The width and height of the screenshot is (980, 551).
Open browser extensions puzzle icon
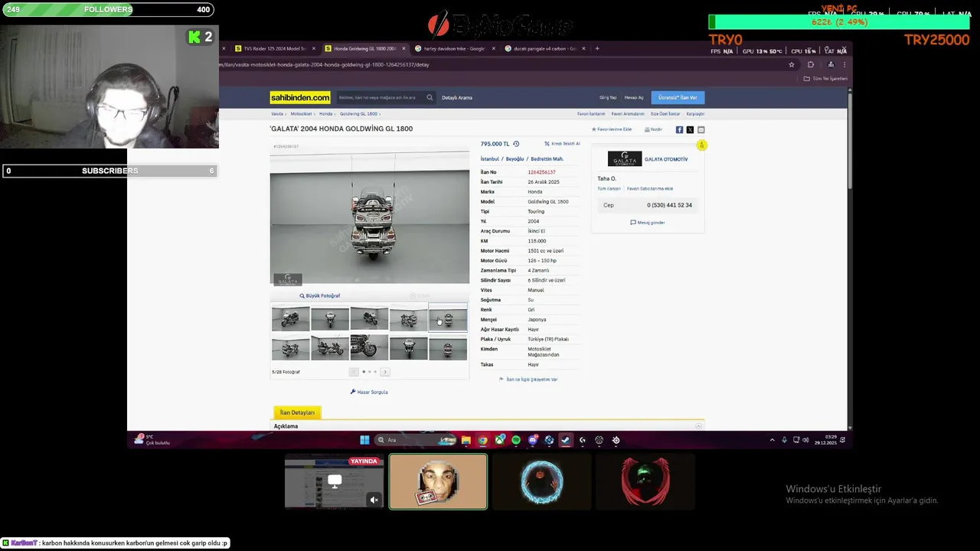point(811,64)
